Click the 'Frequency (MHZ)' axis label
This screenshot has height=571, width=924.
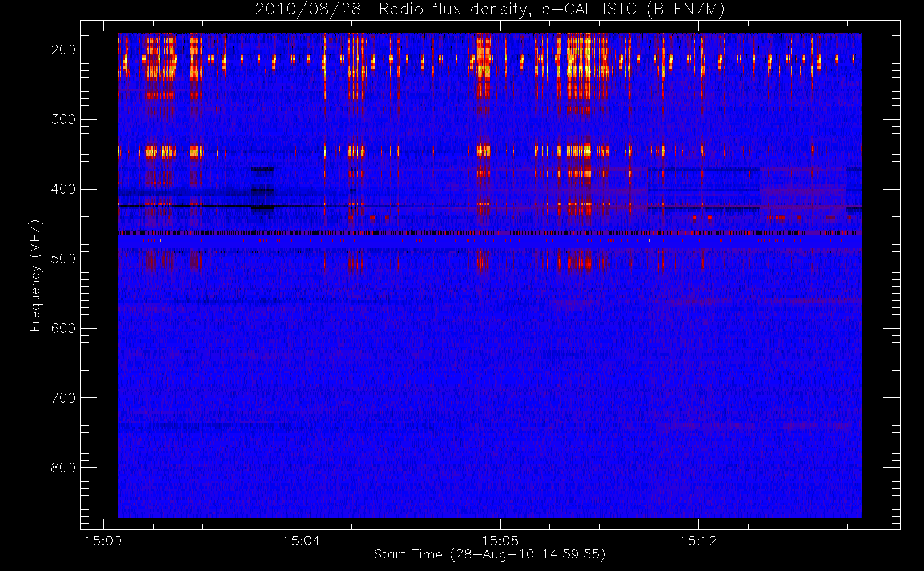point(35,276)
